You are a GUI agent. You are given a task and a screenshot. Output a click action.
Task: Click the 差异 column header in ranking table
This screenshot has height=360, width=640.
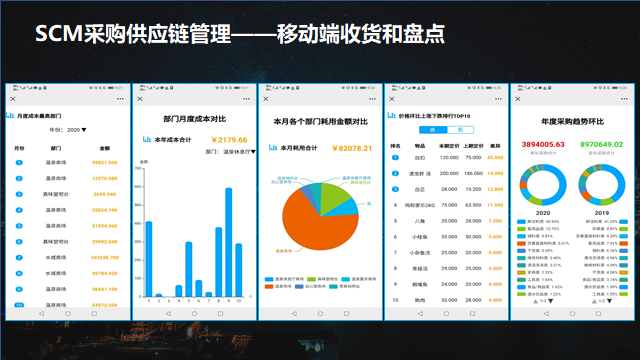495,146
